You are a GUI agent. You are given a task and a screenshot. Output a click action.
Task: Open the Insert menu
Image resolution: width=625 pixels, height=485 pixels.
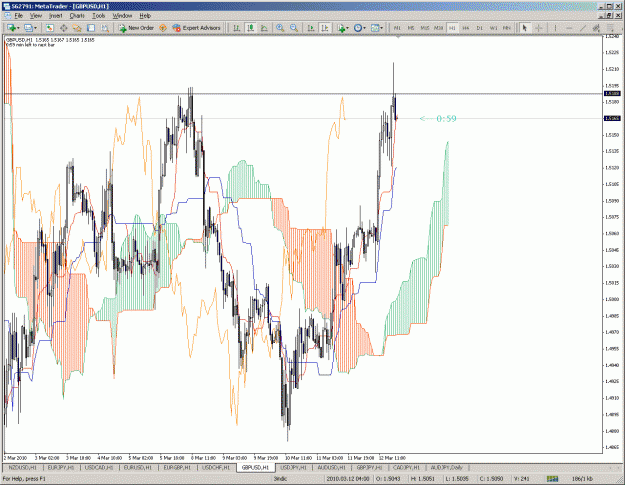coord(55,16)
